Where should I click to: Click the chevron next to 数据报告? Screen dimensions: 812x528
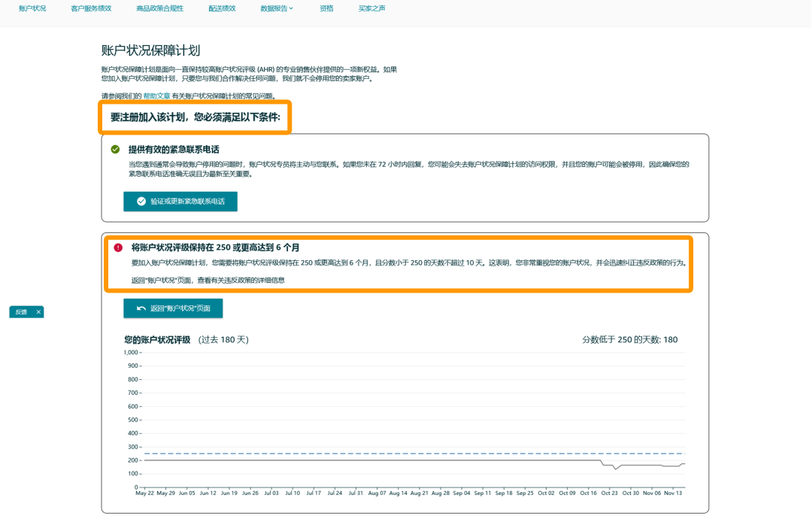click(291, 8)
